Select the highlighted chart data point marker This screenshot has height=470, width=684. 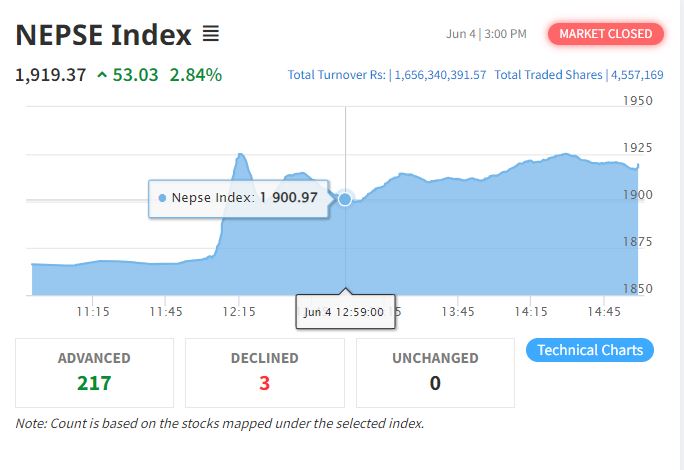point(345,199)
